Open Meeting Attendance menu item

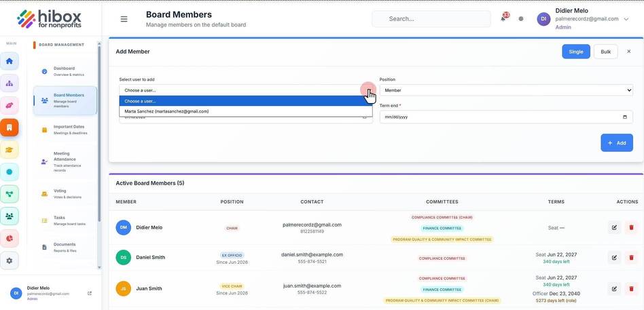pos(65,161)
